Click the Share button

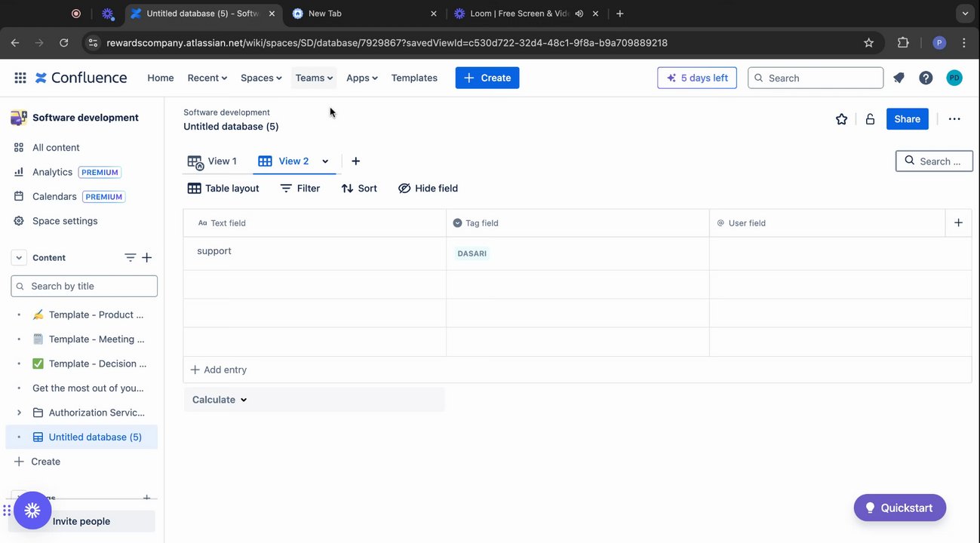click(908, 119)
